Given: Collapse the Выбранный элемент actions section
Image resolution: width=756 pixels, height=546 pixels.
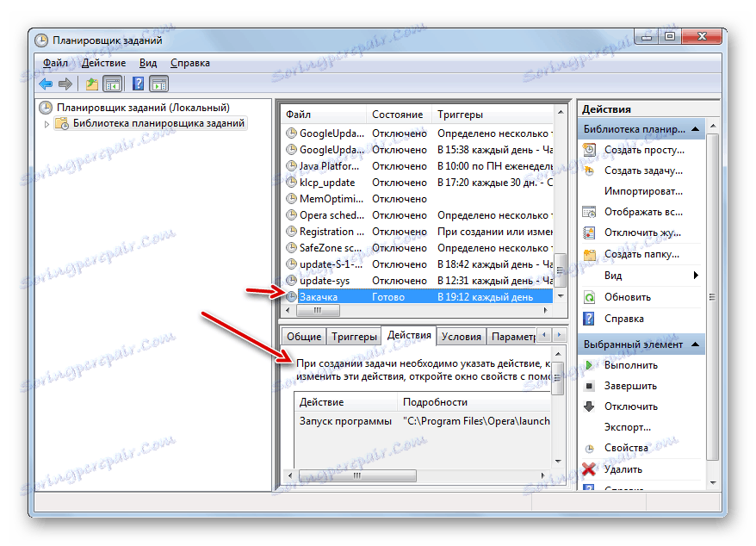Looking at the screenshot, I should [695, 344].
